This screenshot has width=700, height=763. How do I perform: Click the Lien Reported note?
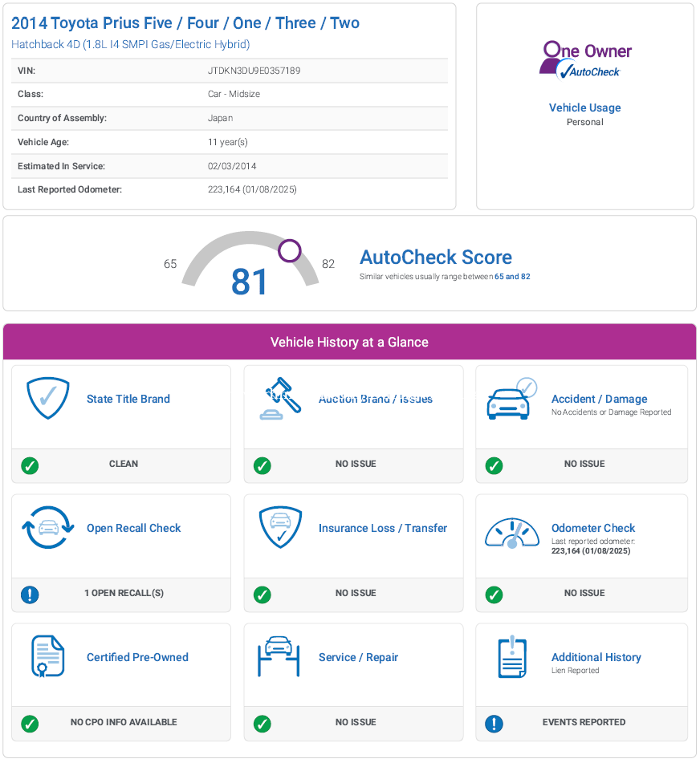[575, 671]
